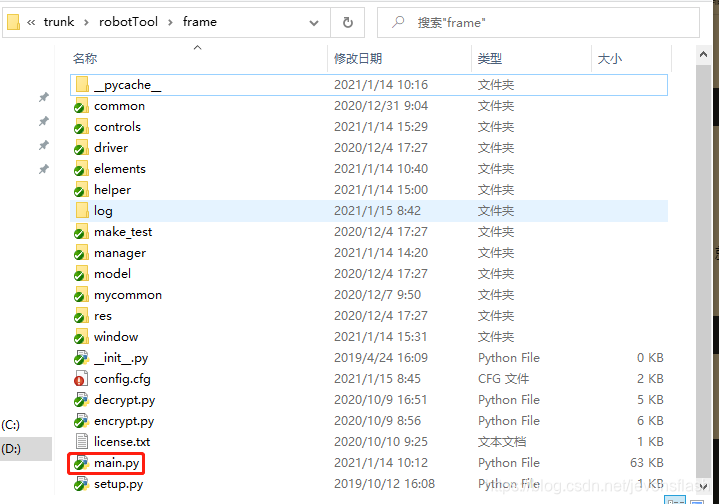
Task: Select the folder name window
Action: (116, 337)
